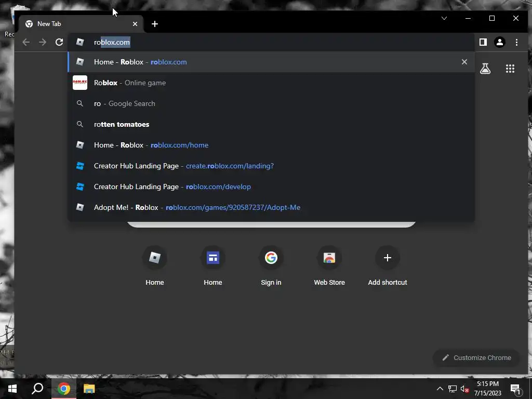Remove the roblox.com suggestion
This screenshot has width=532, height=399.
coord(464,62)
